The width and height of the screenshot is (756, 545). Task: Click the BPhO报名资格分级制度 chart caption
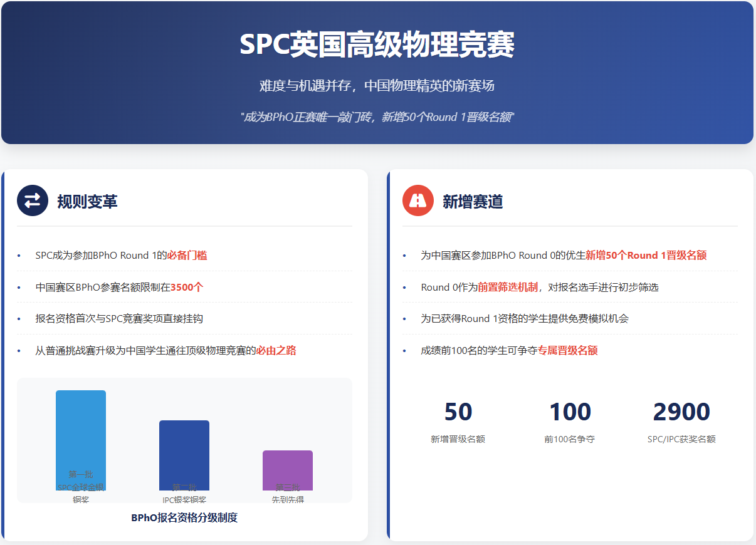pos(184,518)
